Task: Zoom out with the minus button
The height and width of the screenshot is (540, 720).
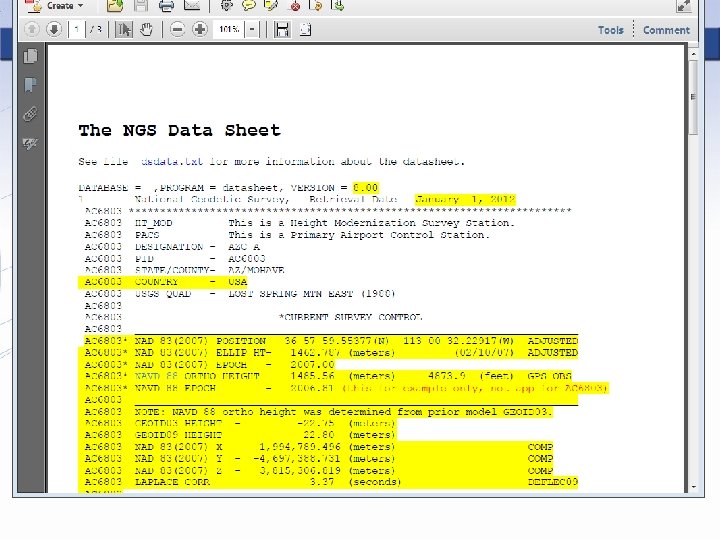Action: point(177,29)
